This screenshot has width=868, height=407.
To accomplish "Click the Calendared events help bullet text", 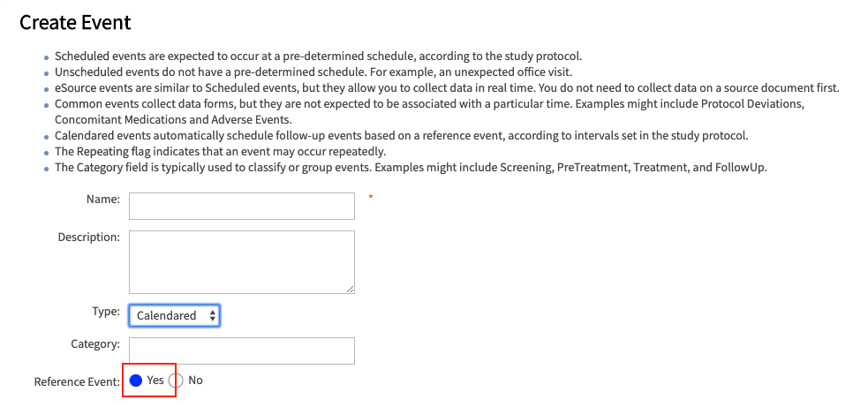I will pos(401,135).
